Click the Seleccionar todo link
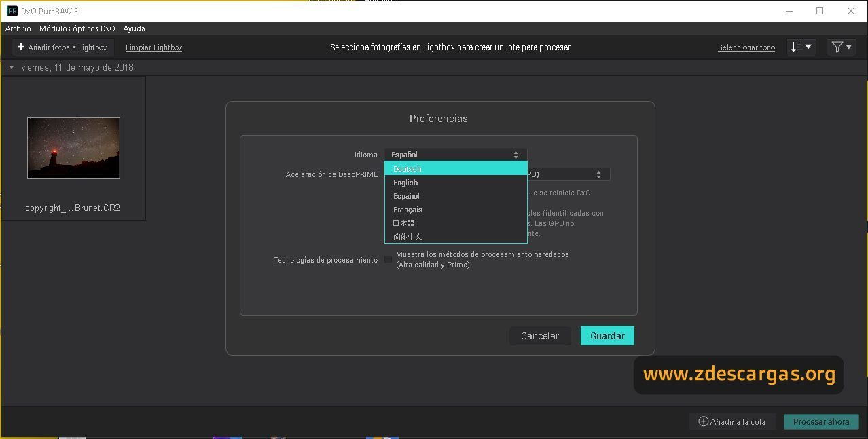The width and height of the screenshot is (868, 439). click(x=746, y=47)
